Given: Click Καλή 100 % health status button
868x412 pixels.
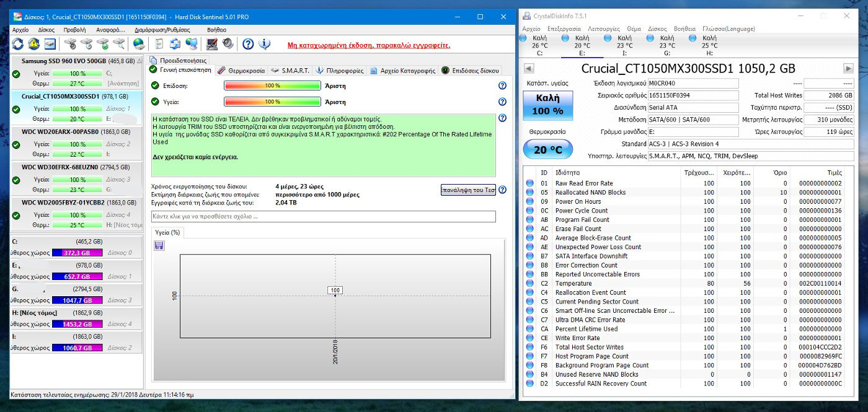Looking at the screenshot, I should click(547, 105).
